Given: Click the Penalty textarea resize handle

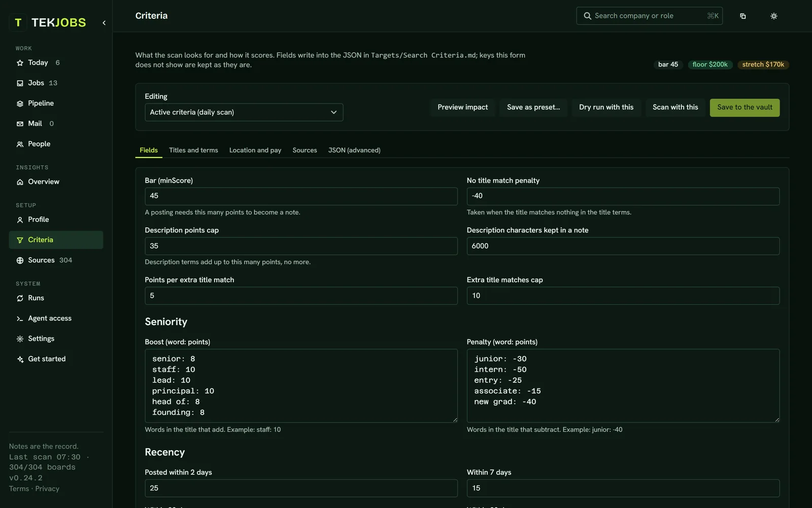Looking at the screenshot, I should (776, 420).
